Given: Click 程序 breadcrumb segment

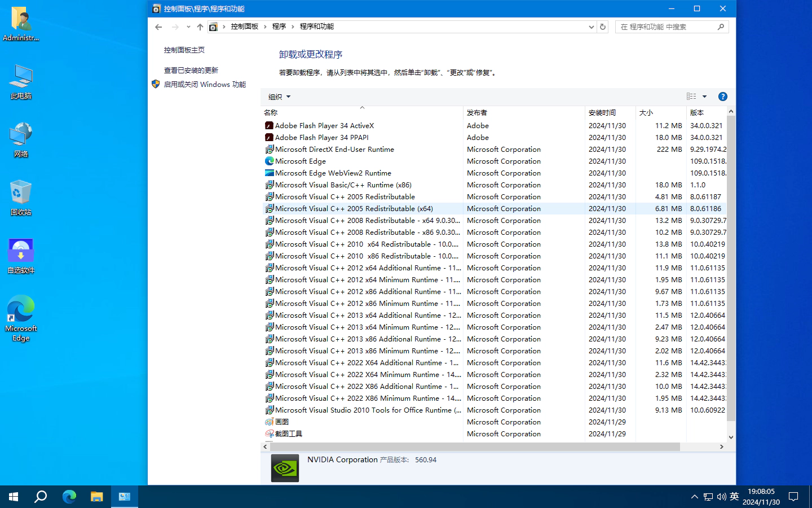Looking at the screenshot, I should (x=279, y=27).
